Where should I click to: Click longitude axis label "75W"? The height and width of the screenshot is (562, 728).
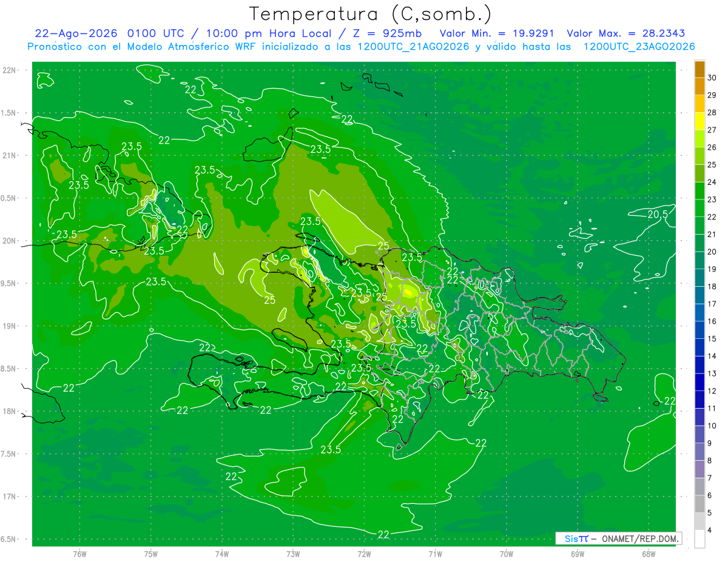(x=151, y=554)
